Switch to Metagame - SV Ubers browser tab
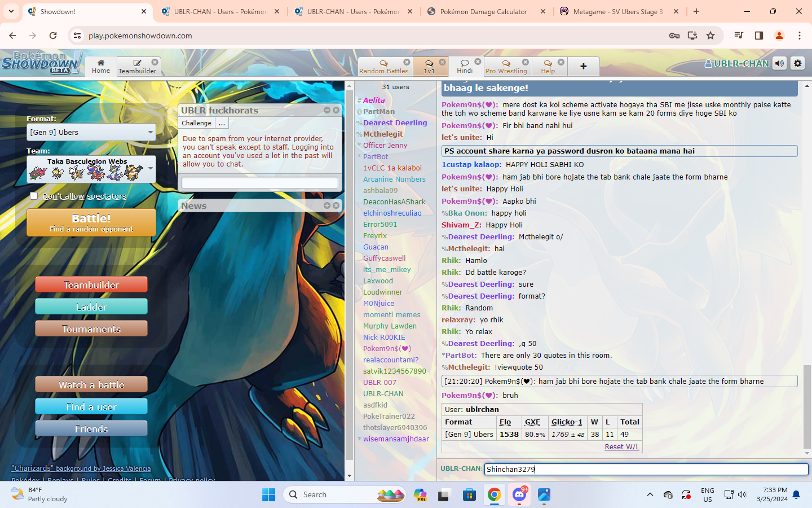The width and height of the screenshot is (812, 508). (x=619, y=11)
